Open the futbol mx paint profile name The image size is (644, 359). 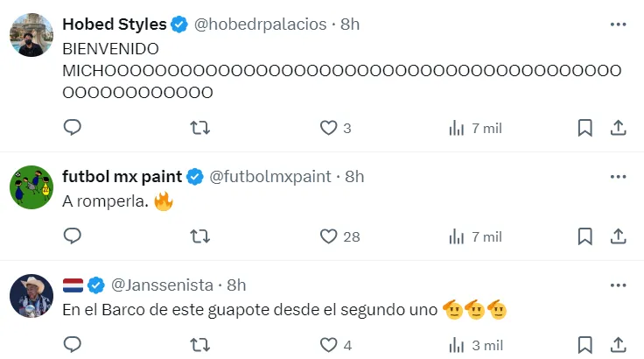click(x=122, y=177)
